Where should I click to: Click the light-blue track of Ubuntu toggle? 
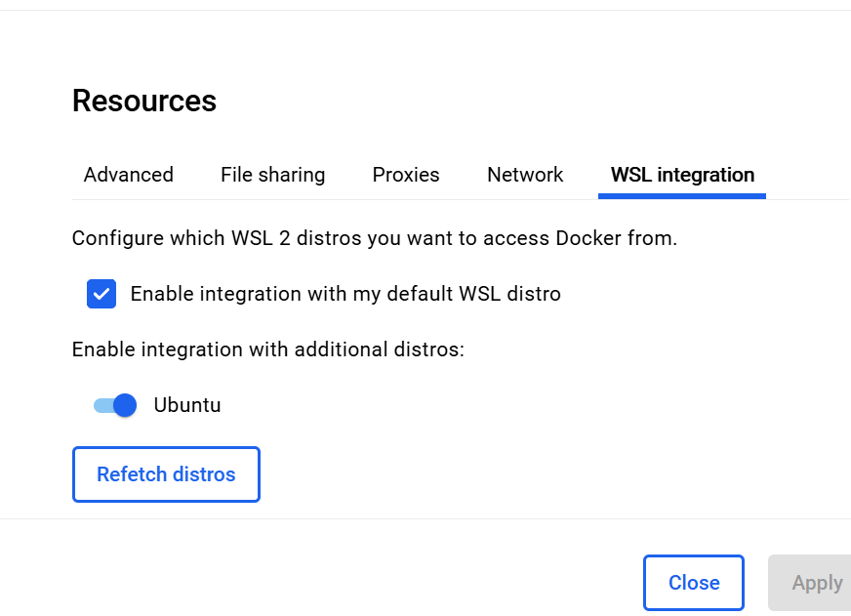pos(101,405)
